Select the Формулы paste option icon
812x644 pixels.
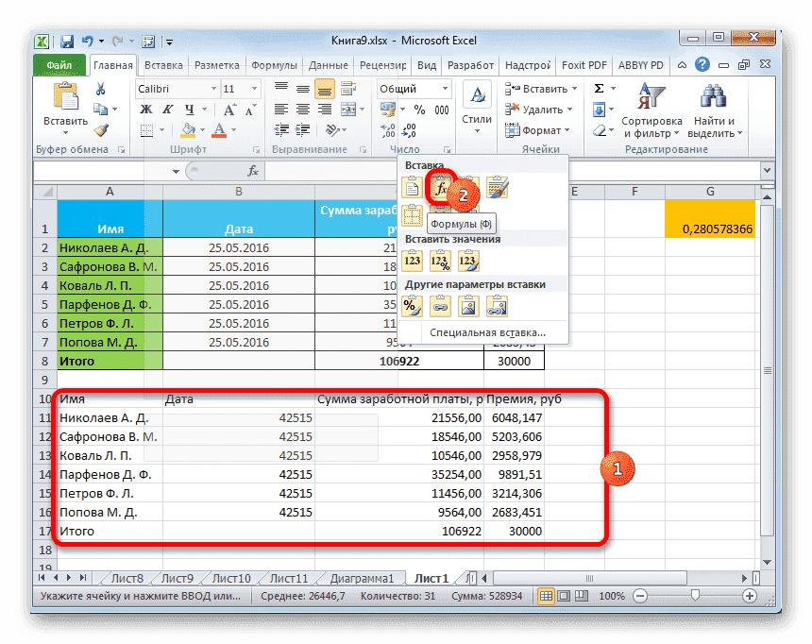pos(440,187)
